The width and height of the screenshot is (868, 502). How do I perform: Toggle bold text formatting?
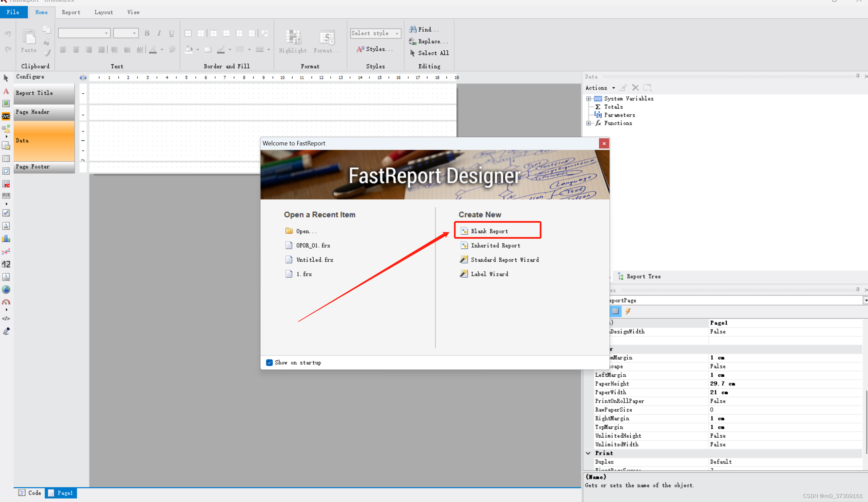coord(147,33)
